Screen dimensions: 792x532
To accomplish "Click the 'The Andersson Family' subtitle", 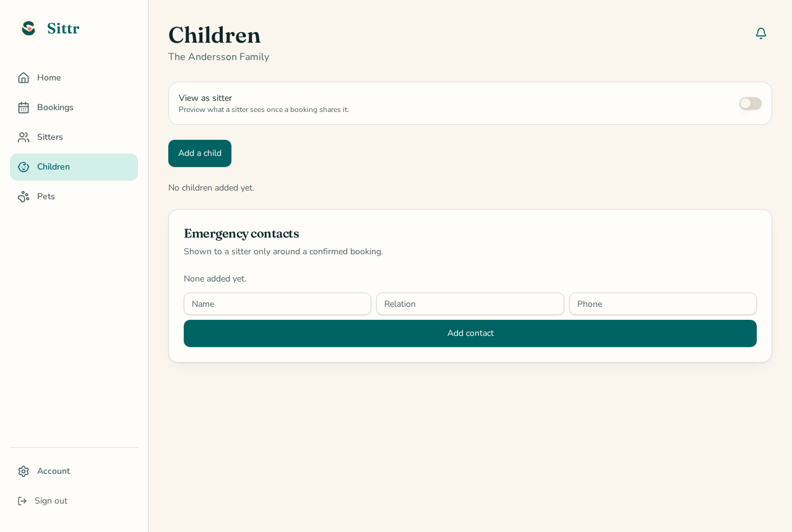I will click(218, 57).
